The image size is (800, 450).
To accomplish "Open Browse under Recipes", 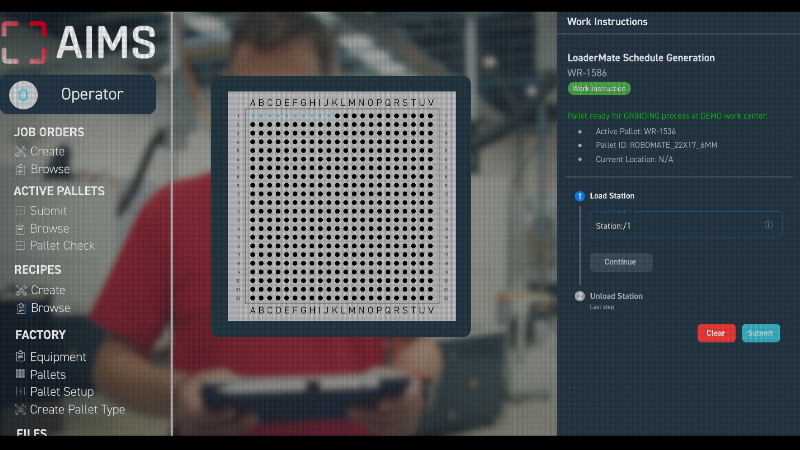I will click(51, 308).
